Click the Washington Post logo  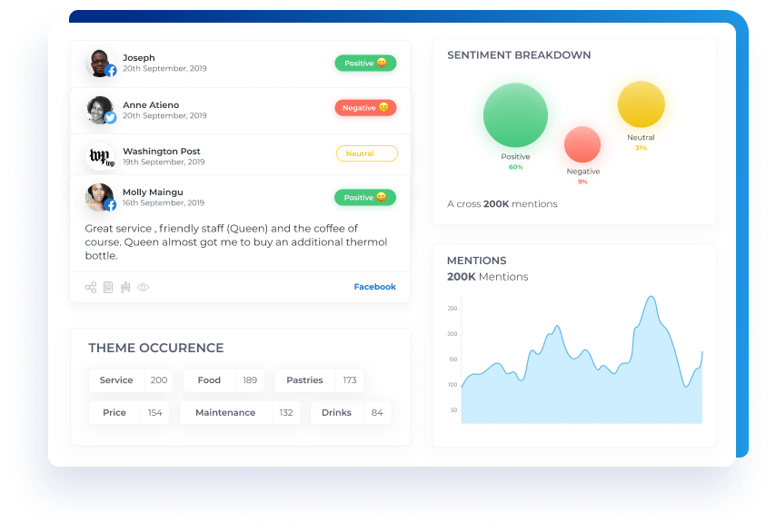click(x=100, y=156)
